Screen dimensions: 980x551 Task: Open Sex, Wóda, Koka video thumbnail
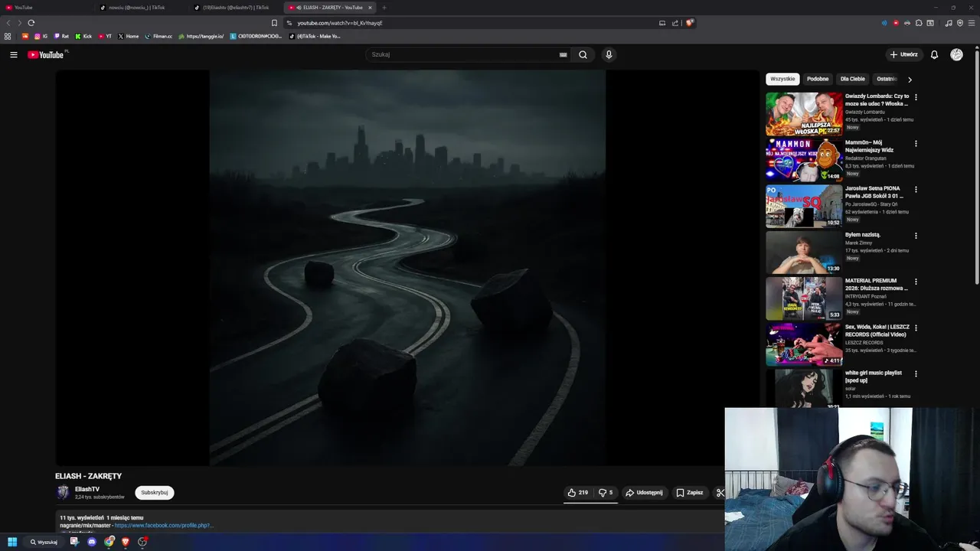(804, 344)
